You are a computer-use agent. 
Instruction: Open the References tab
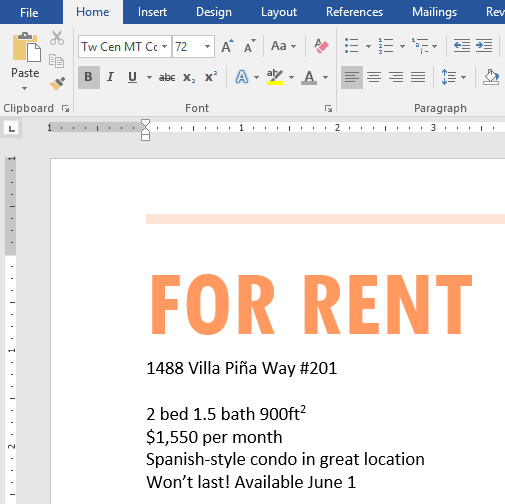[x=354, y=12]
